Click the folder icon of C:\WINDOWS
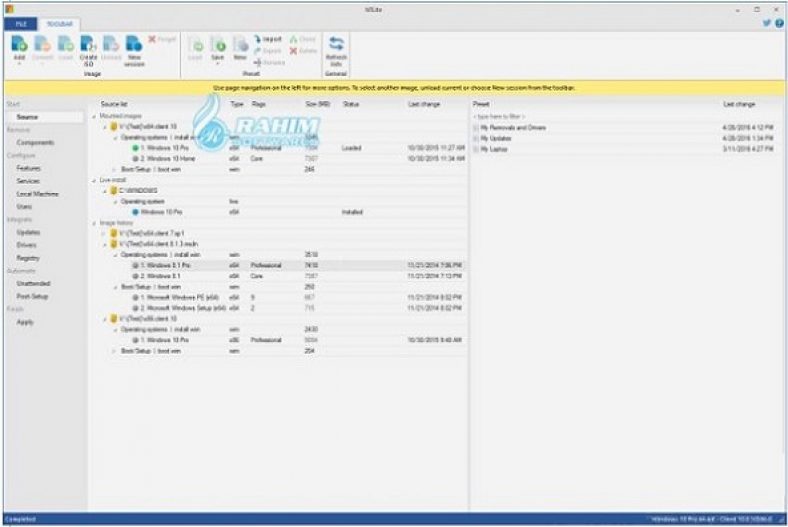The height and width of the screenshot is (527, 788). pyautogui.click(x=114, y=190)
